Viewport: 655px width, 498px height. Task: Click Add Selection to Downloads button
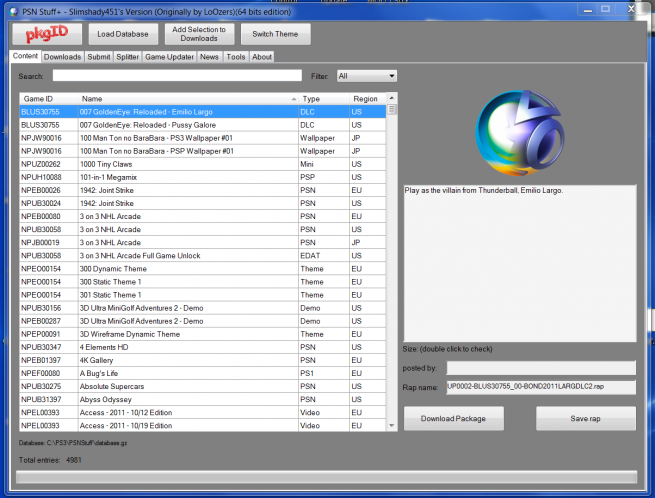(x=199, y=34)
